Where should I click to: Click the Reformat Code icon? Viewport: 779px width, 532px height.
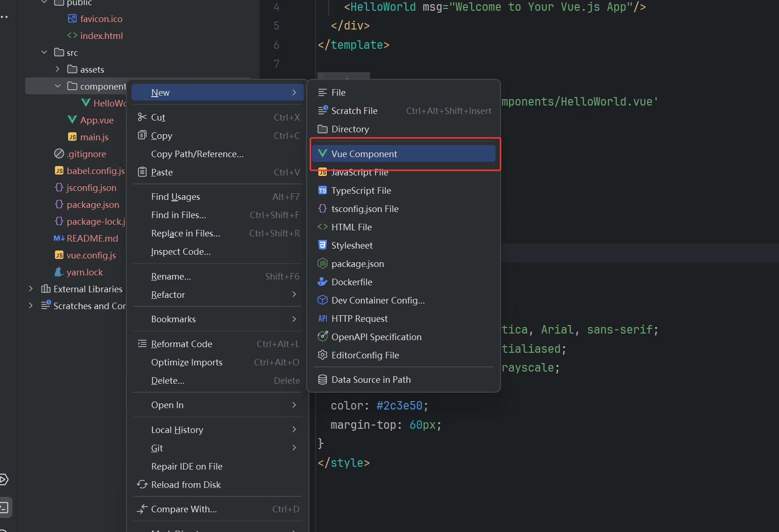[x=142, y=344]
